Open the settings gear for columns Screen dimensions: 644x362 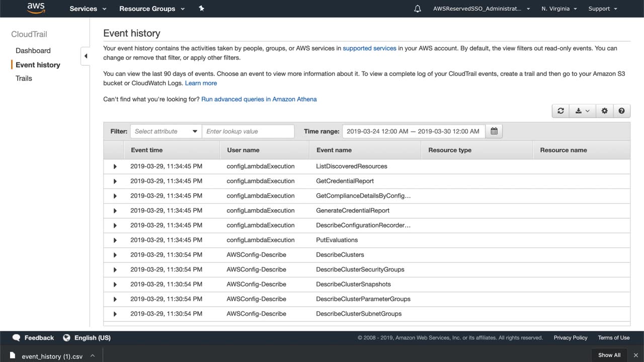point(604,111)
